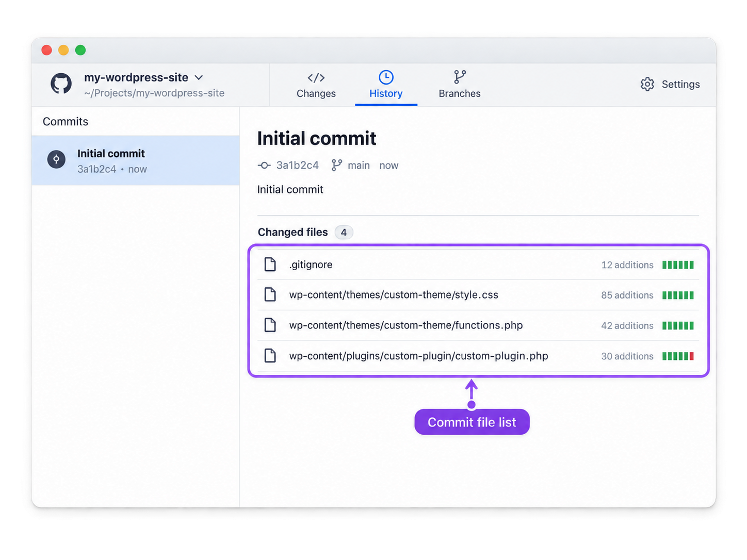
Task: Click the .gitignore file icon
Action: pyautogui.click(x=270, y=265)
